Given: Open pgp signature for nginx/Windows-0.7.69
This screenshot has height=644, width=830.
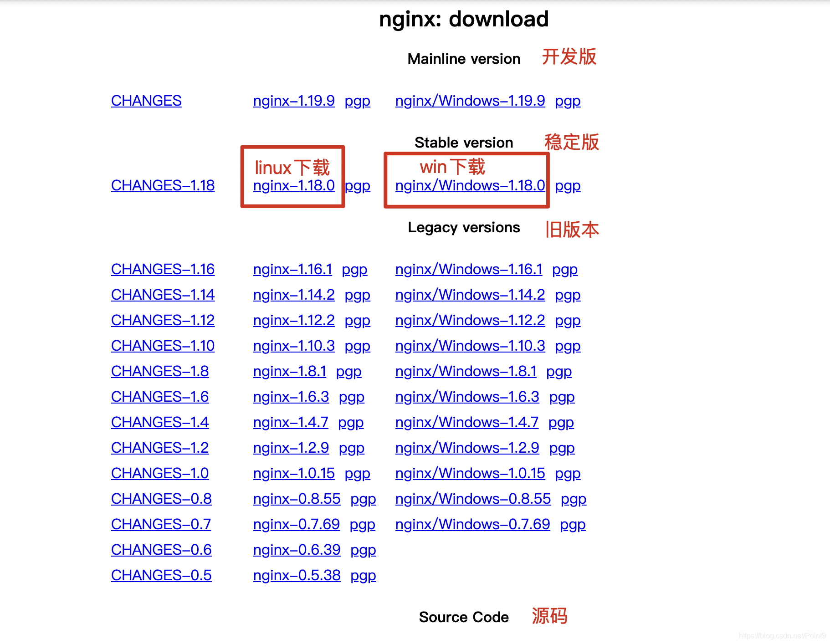Looking at the screenshot, I should tap(573, 524).
